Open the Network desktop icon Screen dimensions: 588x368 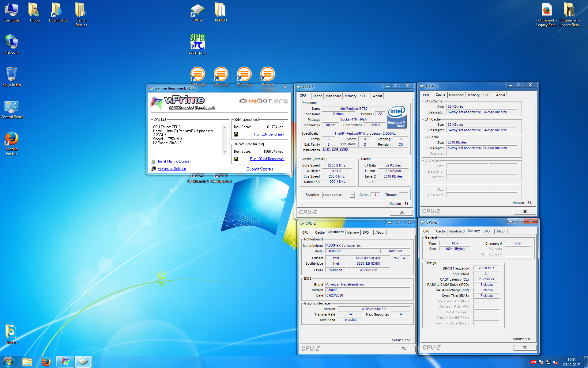pos(12,44)
